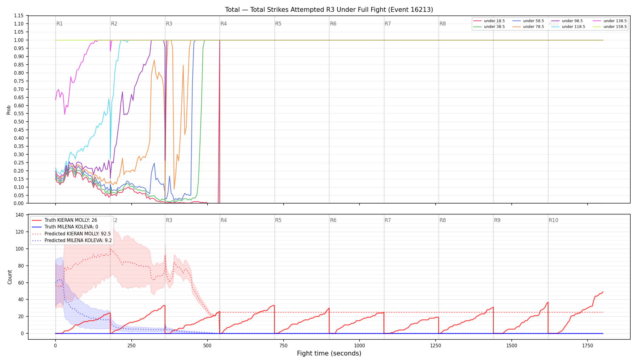637x364 pixels.
Task: Click the 140 tick on the Count axis
Action: (x=20, y=215)
